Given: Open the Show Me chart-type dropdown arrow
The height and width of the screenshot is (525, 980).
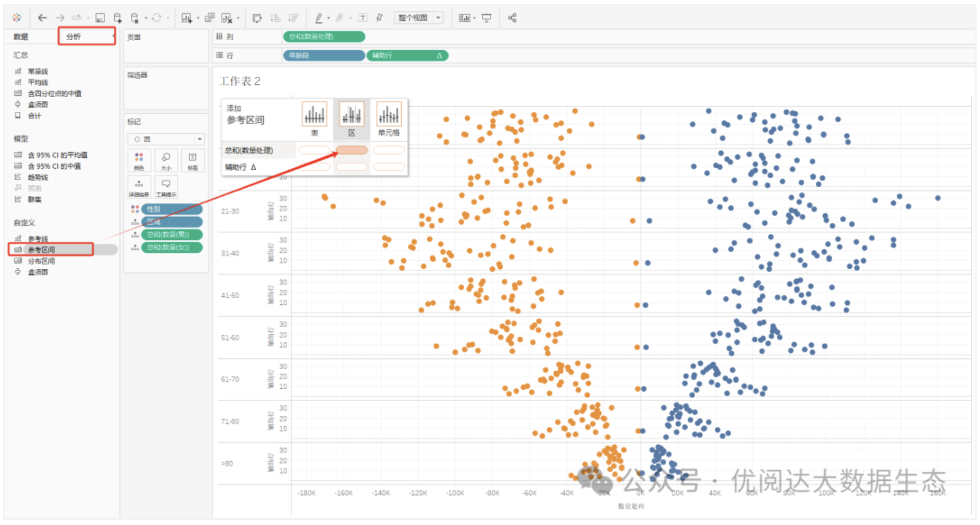Looking at the screenshot, I should tap(474, 18).
